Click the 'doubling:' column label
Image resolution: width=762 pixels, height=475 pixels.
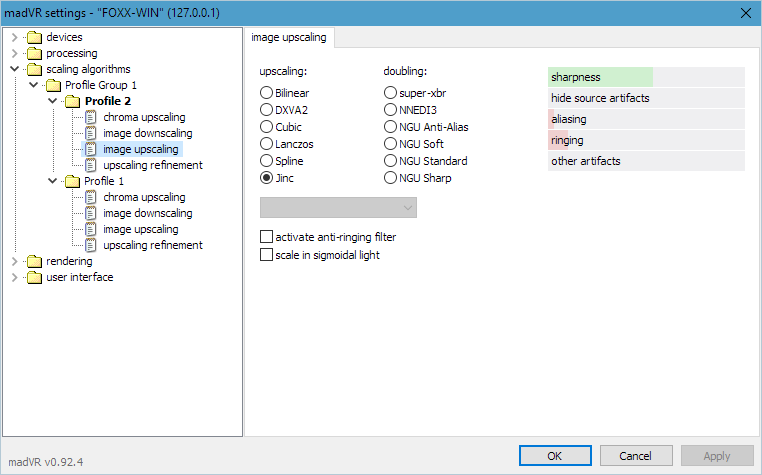pos(405,71)
